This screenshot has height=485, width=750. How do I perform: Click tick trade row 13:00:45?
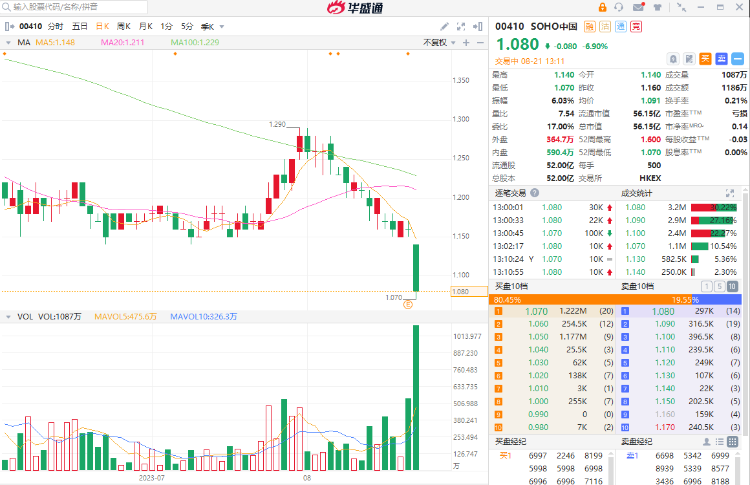coord(552,233)
